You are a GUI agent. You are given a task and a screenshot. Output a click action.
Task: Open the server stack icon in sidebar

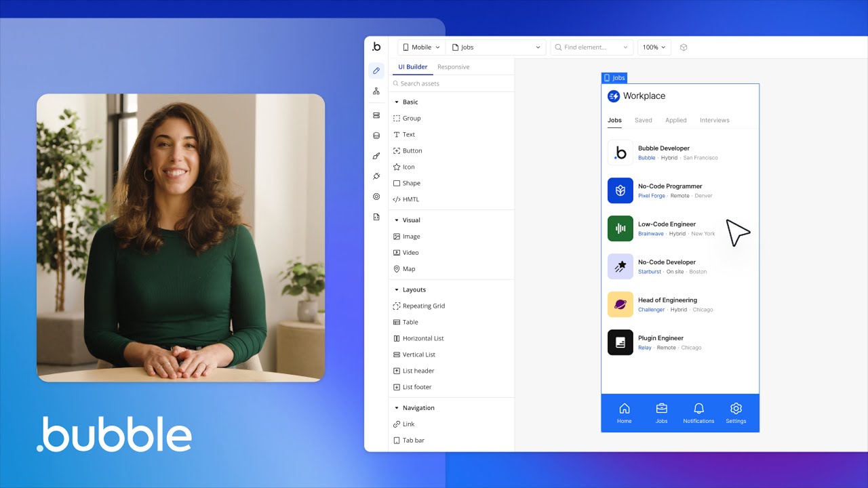pyautogui.click(x=376, y=115)
